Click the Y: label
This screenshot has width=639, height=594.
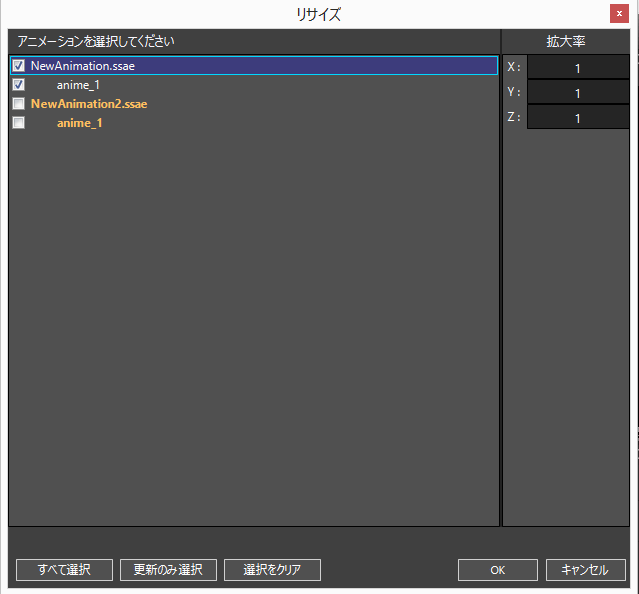pos(514,92)
